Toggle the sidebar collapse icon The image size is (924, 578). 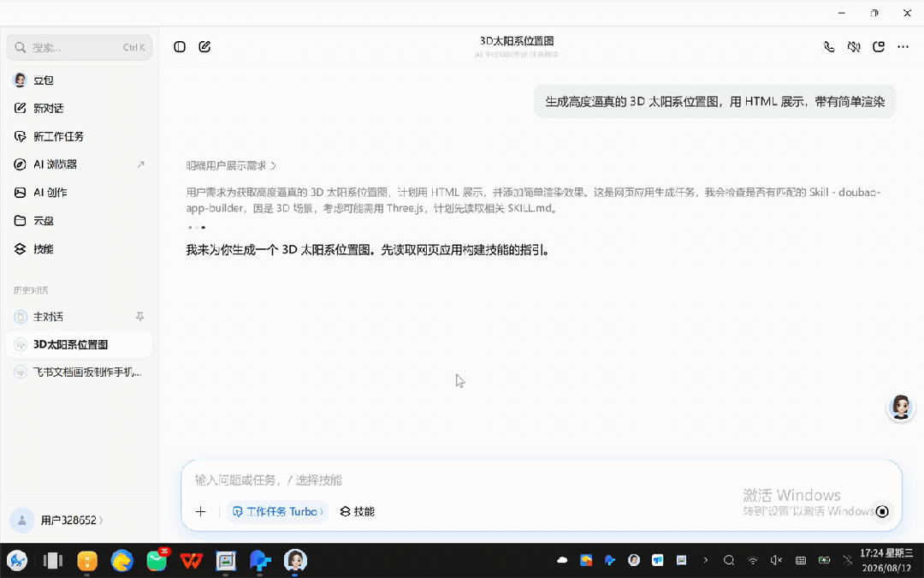point(180,46)
